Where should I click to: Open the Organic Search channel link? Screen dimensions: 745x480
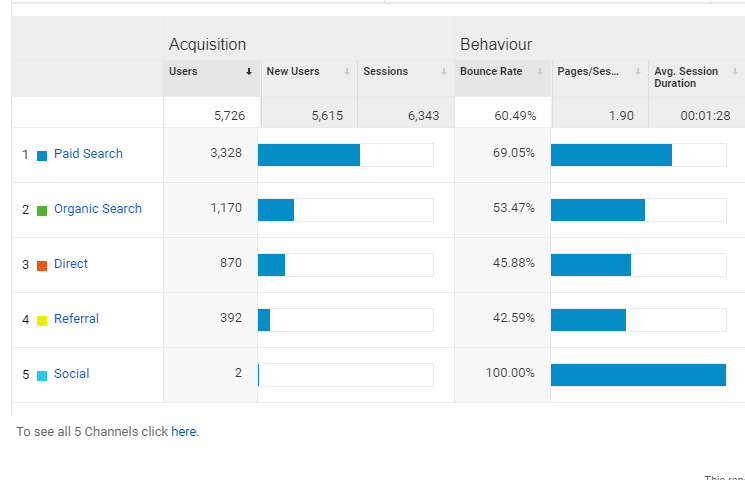pyautogui.click(x=98, y=209)
